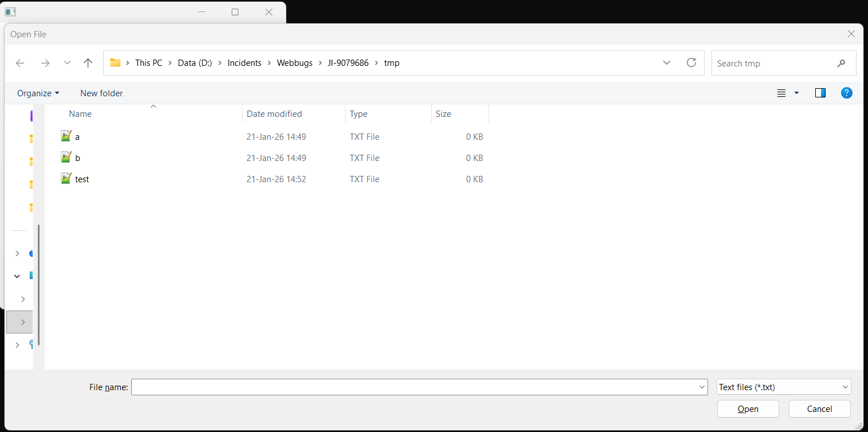Screen dimensions: 868x432
Task: Collapse the expanded navigation tree node
Action: [17, 276]
